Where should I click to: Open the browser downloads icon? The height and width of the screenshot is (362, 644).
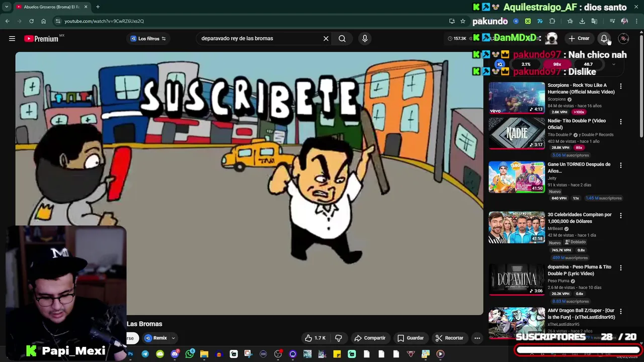[582, 21]
